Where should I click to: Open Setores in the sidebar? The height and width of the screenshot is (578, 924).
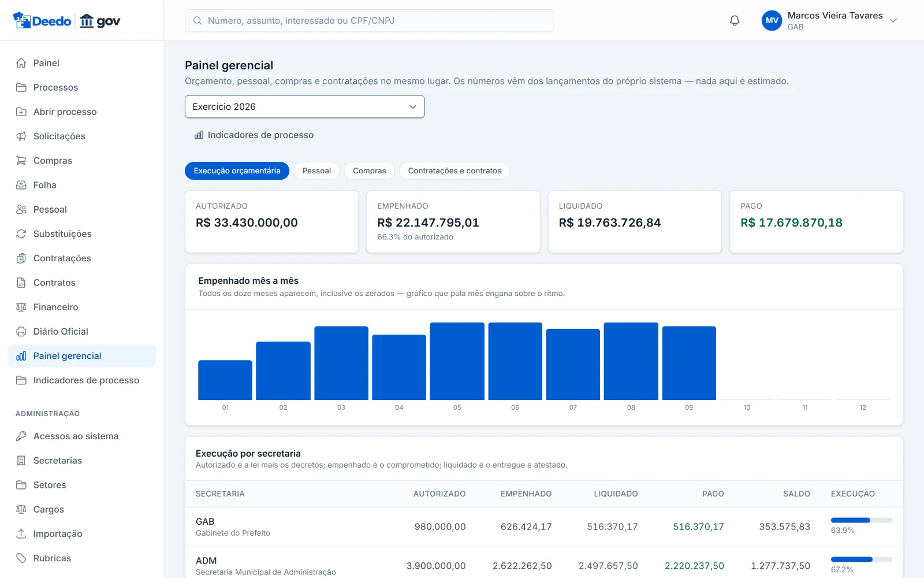(x=82, y=485)
